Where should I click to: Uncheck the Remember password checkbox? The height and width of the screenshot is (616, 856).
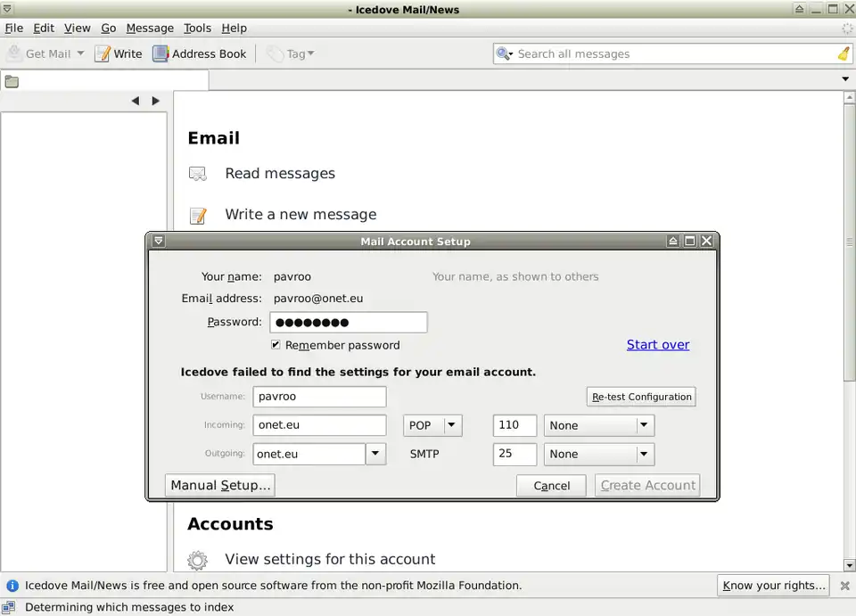276,345
